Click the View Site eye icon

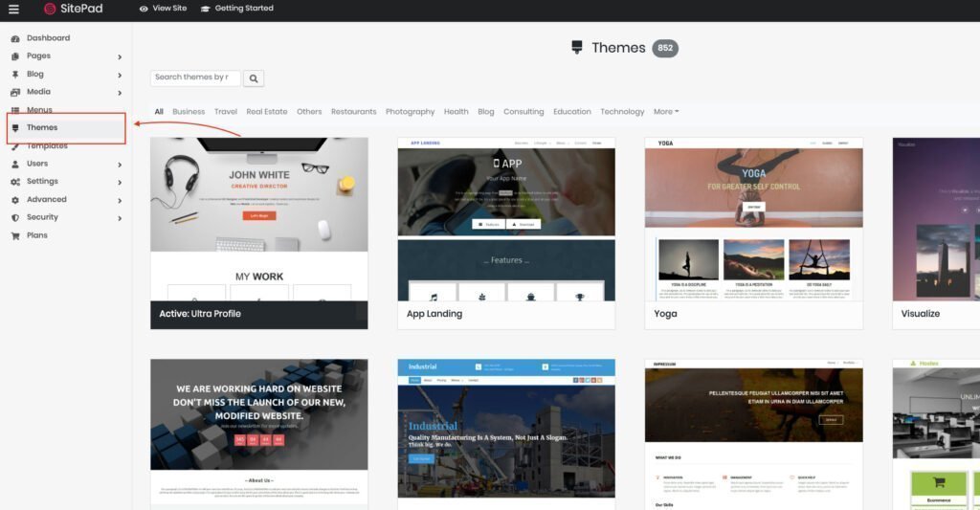click(144, 9)
